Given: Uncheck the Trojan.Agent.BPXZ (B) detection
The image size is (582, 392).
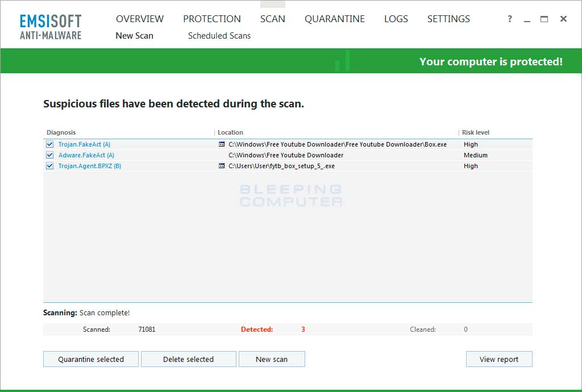Looking at the screenshot, I should tap(49, 166).
